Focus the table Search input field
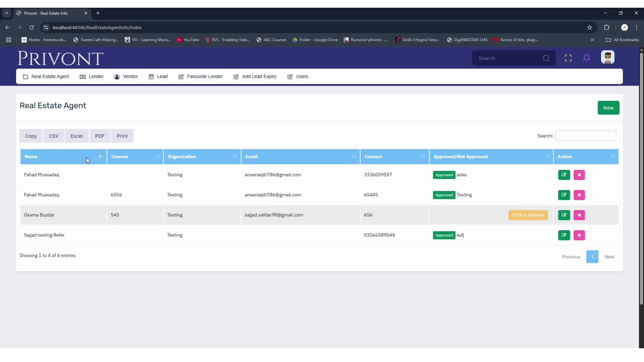The image size is (644, 362). pyautogui.click(x=586, y=136)
